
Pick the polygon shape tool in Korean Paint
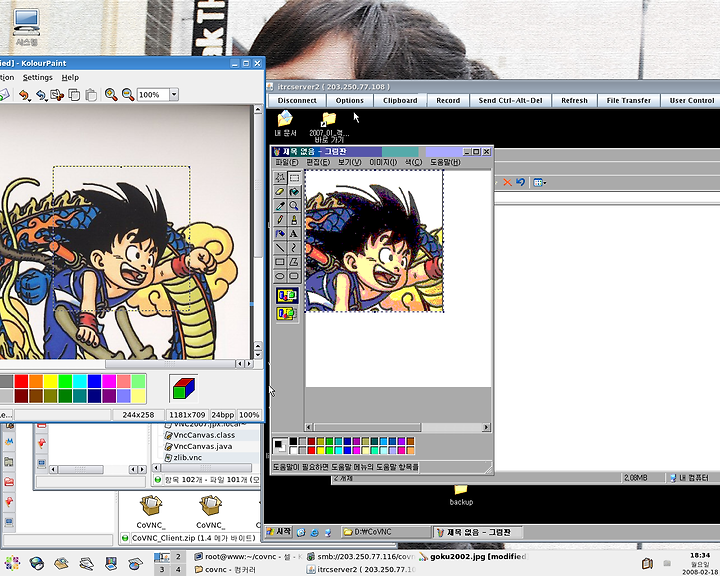coord(294,262)
